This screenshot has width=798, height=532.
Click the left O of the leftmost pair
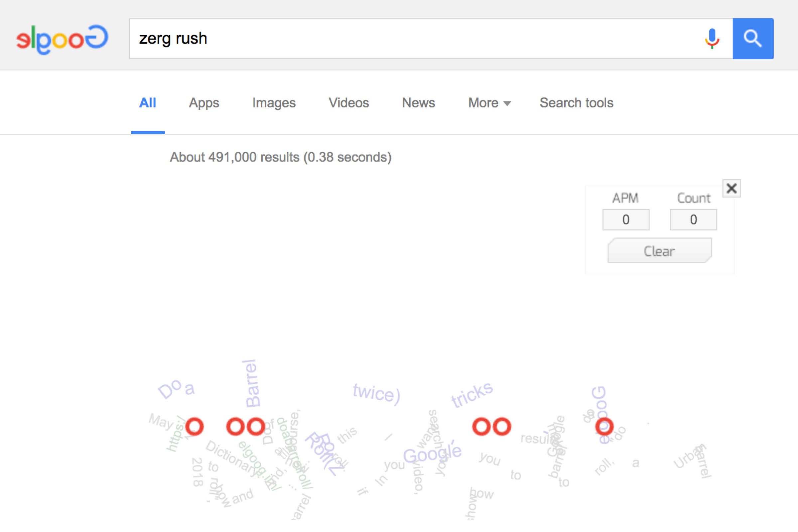[235, 427]
